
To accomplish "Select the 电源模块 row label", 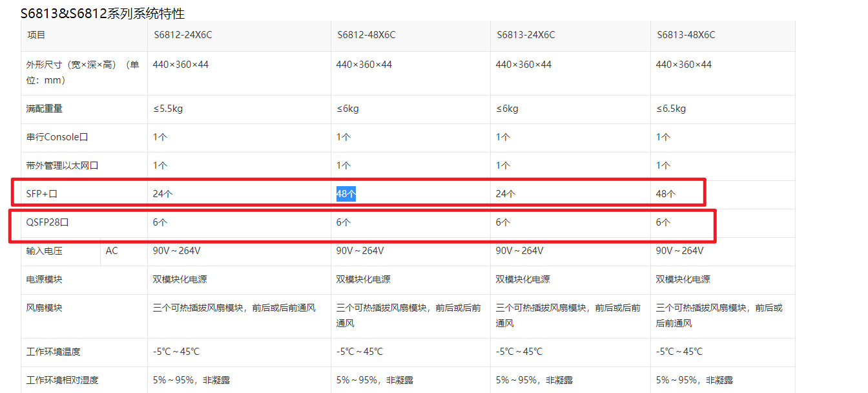I will click(x=45, y=279).
